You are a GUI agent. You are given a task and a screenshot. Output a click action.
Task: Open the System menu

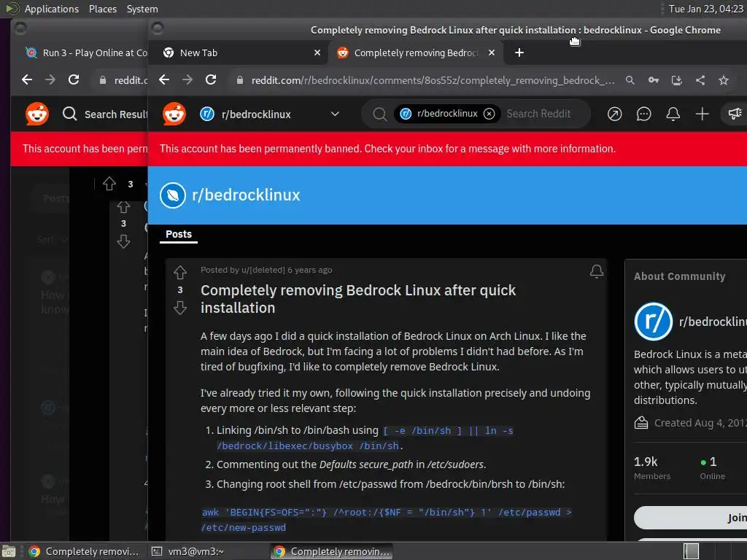tap(142, 9)
